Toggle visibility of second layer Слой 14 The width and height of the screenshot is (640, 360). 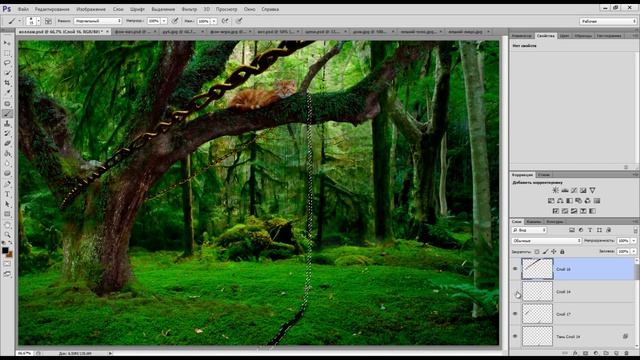[x=515, y=291]
